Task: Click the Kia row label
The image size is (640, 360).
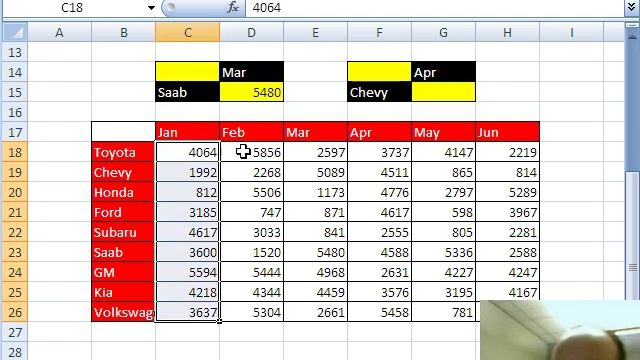Action: [x=124, y=292]
